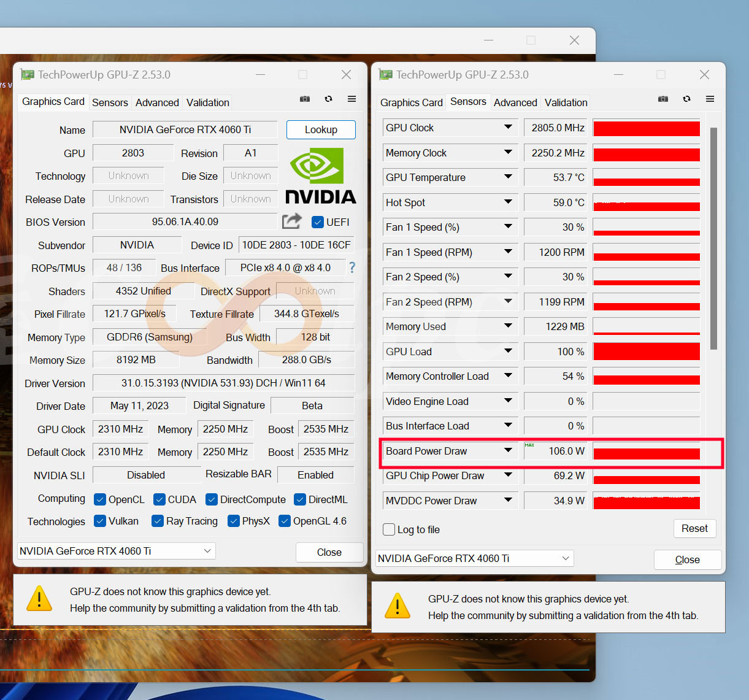Toggle the OpenCL checkbox
The height and width of the screenshot is (700, 749).
tap(100, 499)
